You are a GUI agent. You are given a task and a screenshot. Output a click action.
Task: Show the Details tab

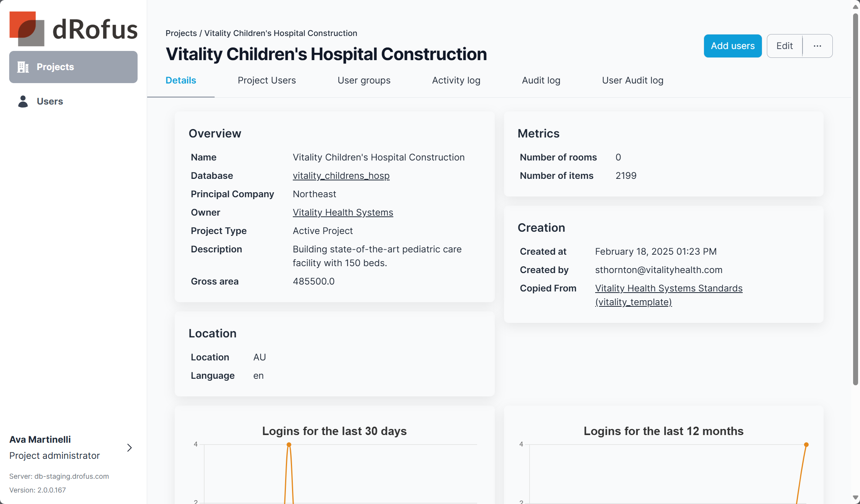click(x=181, y=80)
